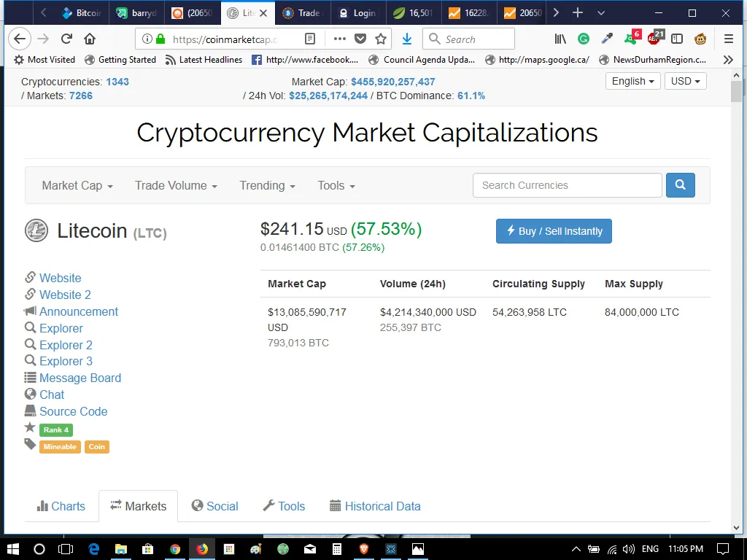
Task: Open the USD currency dropdown
Action: 685,81
